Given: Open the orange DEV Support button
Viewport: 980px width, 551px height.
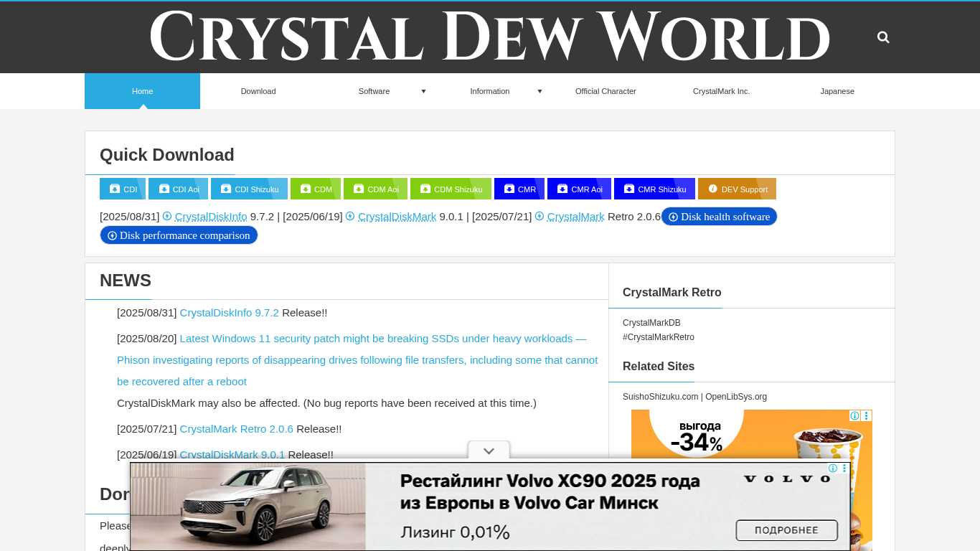Looking at the screenshot, I should click(x=737, y=189).
